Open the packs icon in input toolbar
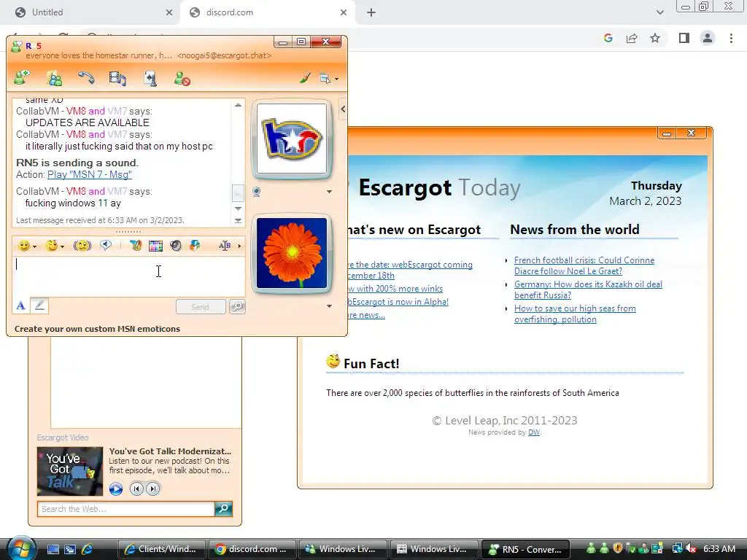This screenshot has width=747, height=560. coord(195,246)
